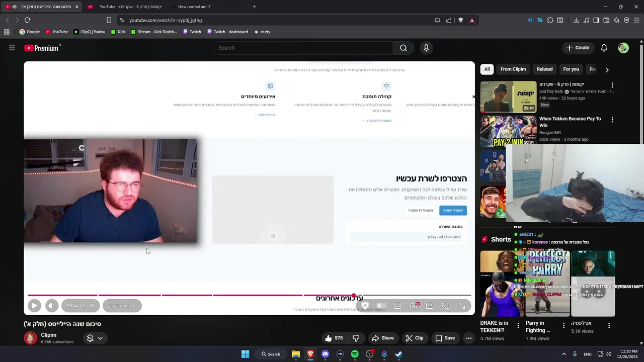Click the address bar URL
The height and width of the screenshot is (362, 644).
click(x=166, y=20)
